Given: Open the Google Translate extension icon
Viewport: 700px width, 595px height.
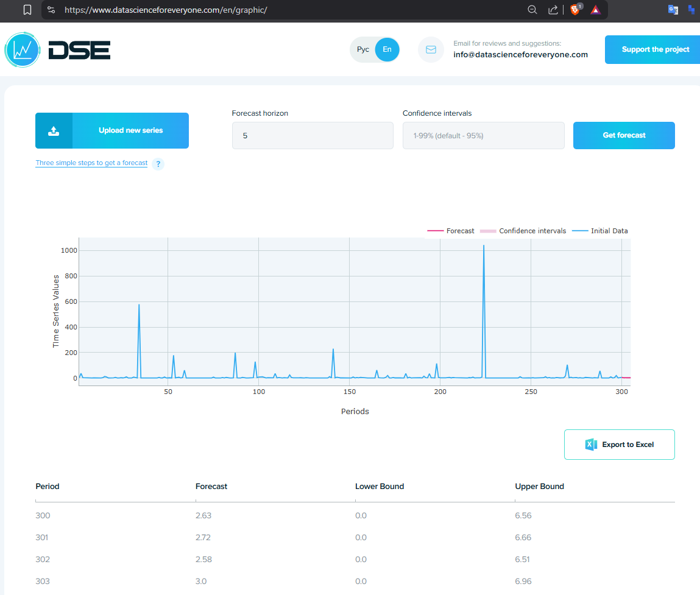Looking at the screenshot, I should (673, 10).
